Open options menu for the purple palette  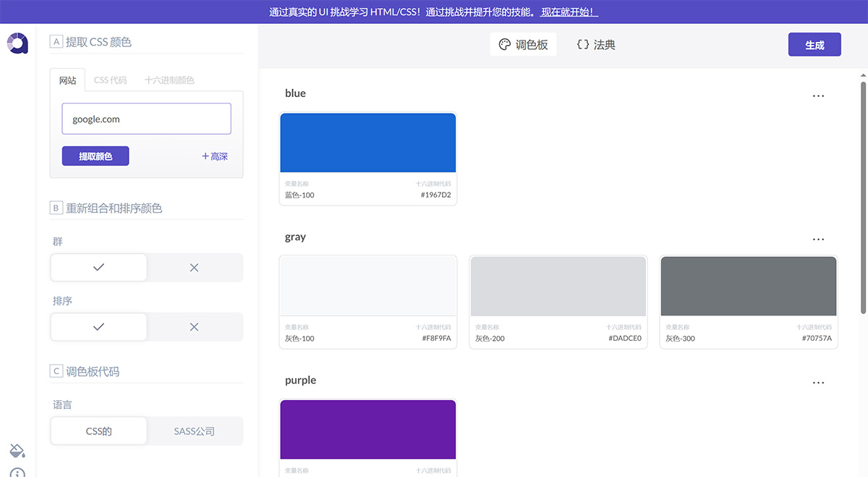tap(818, 381)
